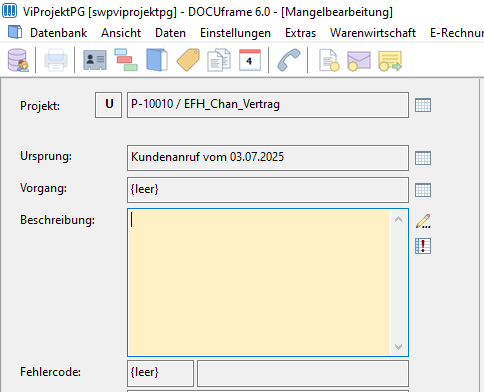Click the yellow note forward icon

pos(390,61)
